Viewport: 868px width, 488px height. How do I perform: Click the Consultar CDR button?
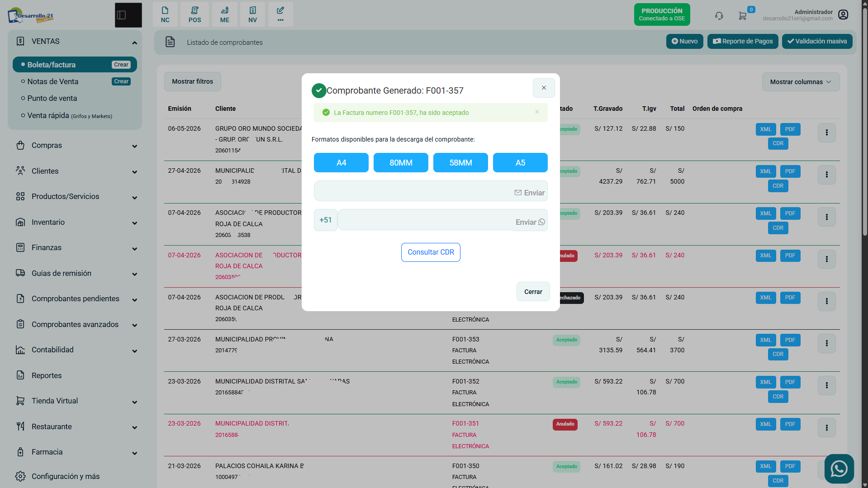pyautogui.click(x=431, y=252)
